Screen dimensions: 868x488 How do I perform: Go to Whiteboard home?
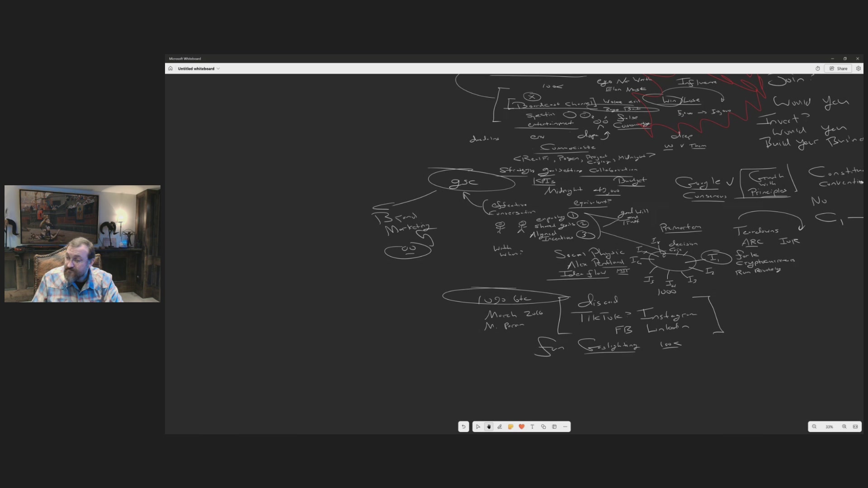point(170,69)
